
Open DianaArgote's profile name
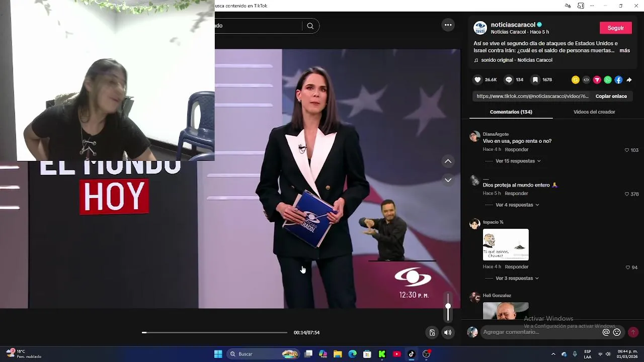(x=496, y=134)
